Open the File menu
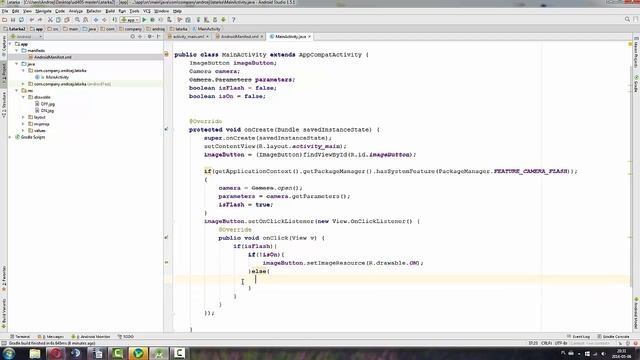Image resolution: width=640 pixels, height=360 pixels. pos(5,11)
